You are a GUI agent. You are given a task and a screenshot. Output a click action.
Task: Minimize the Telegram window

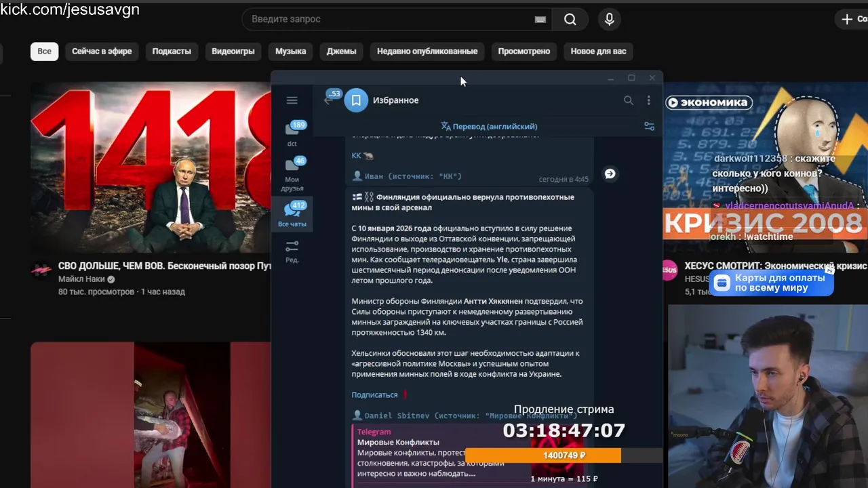pos(610,78)
